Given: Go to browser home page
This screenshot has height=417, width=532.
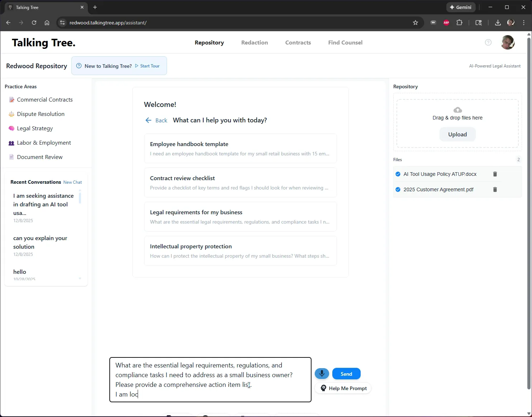Looking at the screenshot, I should [47, 23].
